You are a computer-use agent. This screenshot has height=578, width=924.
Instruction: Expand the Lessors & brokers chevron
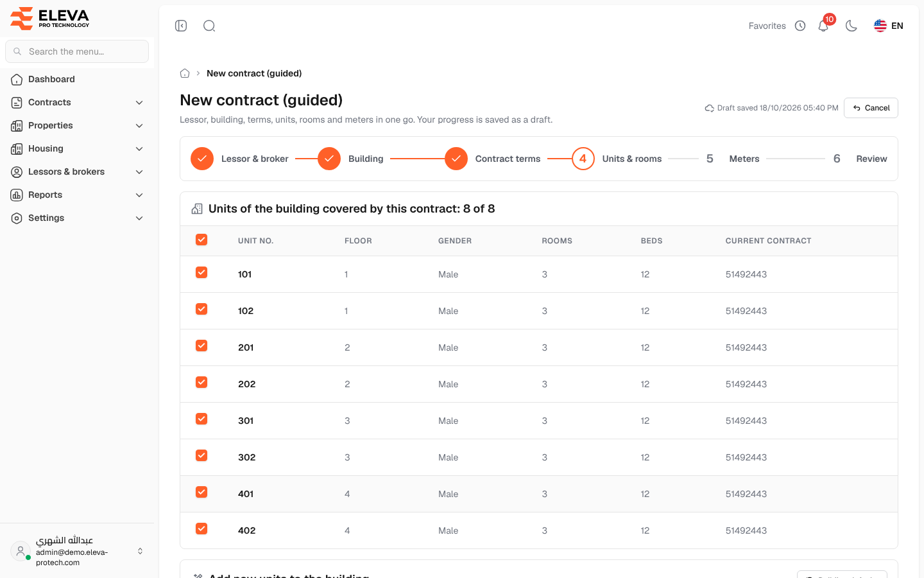[139, 172]
